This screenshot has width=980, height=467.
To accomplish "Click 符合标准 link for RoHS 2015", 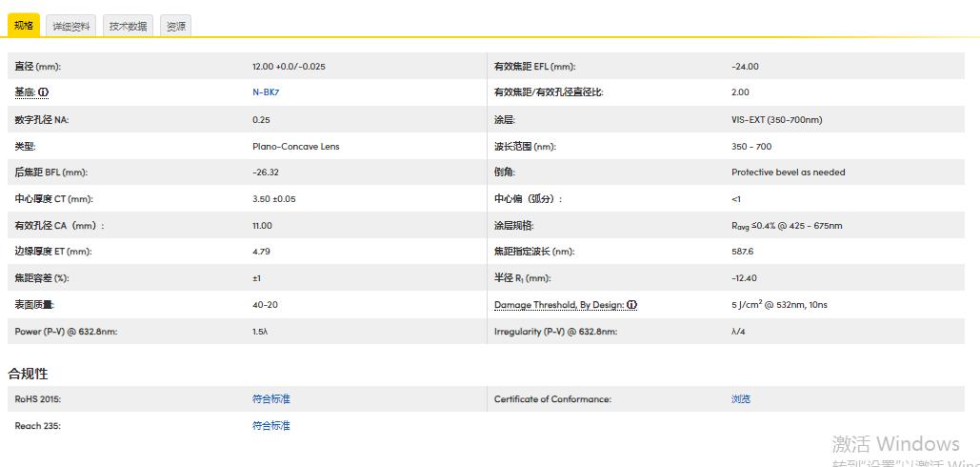I will coord(270,399).
